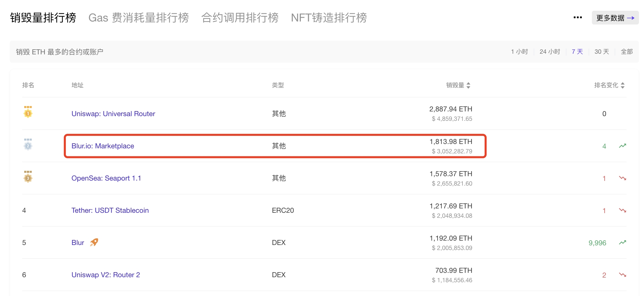Select the 7 天 time range
The image size is (644, 296).
(577, 52)
